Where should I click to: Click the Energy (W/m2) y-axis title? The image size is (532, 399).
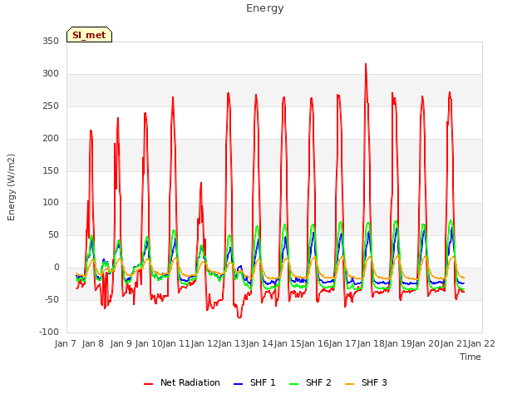pyautogui.click(x=11, y=187)
